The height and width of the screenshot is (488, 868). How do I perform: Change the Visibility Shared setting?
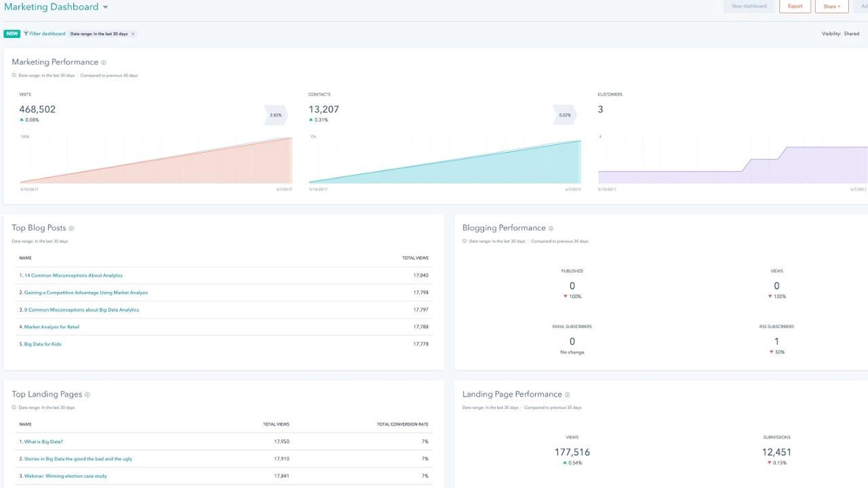pos(852,33)
